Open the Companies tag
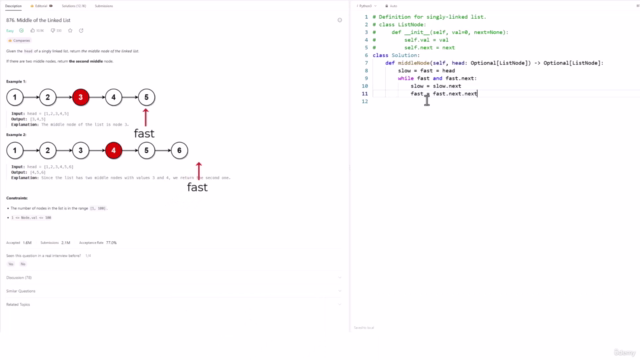This screenshot has height=360, width=640. click(x=19, y=40)
